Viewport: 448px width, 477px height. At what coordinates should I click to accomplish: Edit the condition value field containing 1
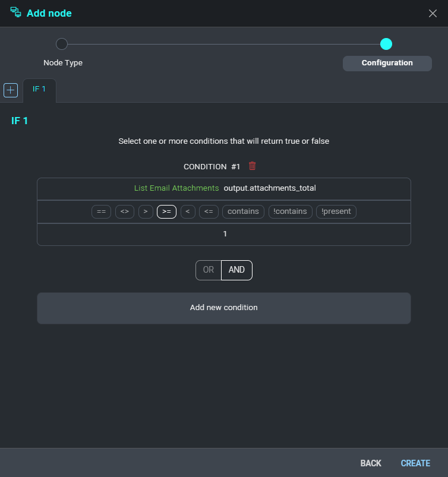[x=224, y=234]
